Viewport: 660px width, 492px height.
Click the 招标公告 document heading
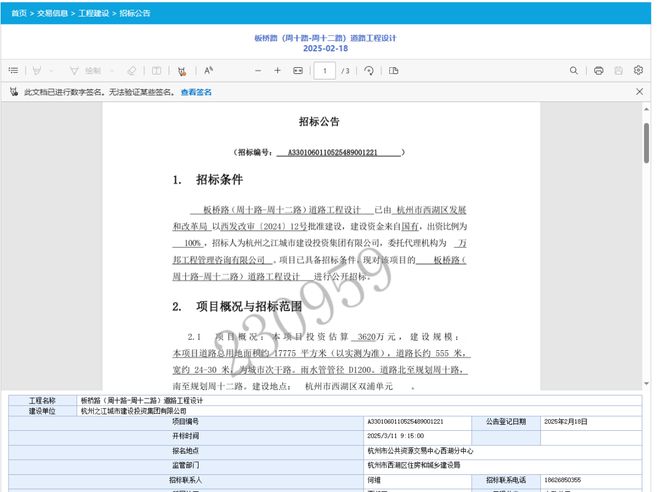(x=319, y=122)
